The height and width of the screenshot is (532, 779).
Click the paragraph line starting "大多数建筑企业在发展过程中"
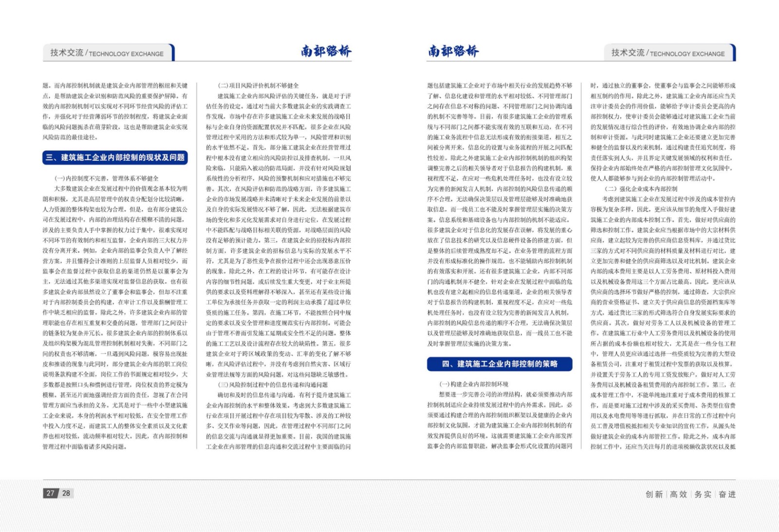pyautogui.click(x=121, y=189)
